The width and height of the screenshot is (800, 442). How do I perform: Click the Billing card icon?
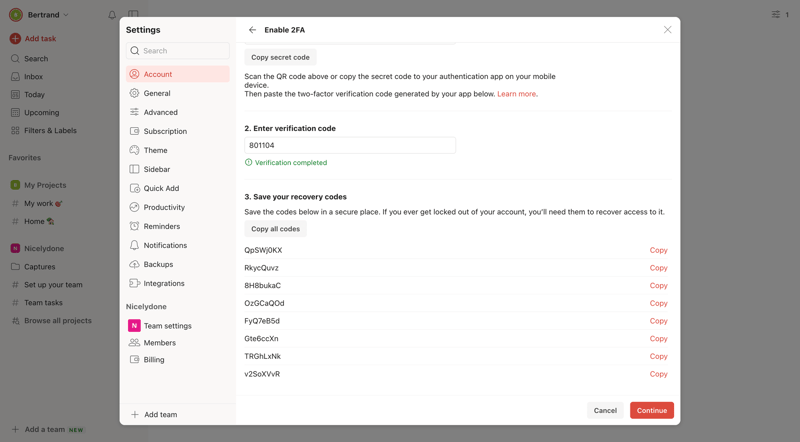pos(134,359)
